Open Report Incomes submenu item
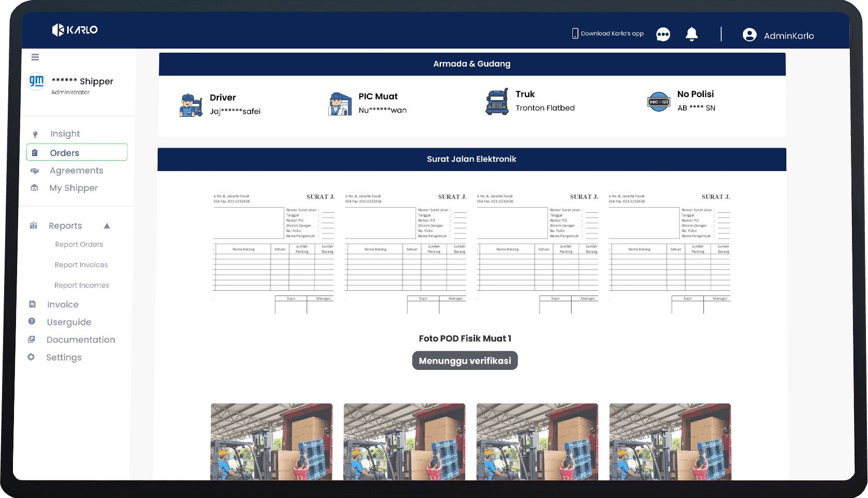The width and height of the screenshot is (868, 498). click(x=82, y=285)
